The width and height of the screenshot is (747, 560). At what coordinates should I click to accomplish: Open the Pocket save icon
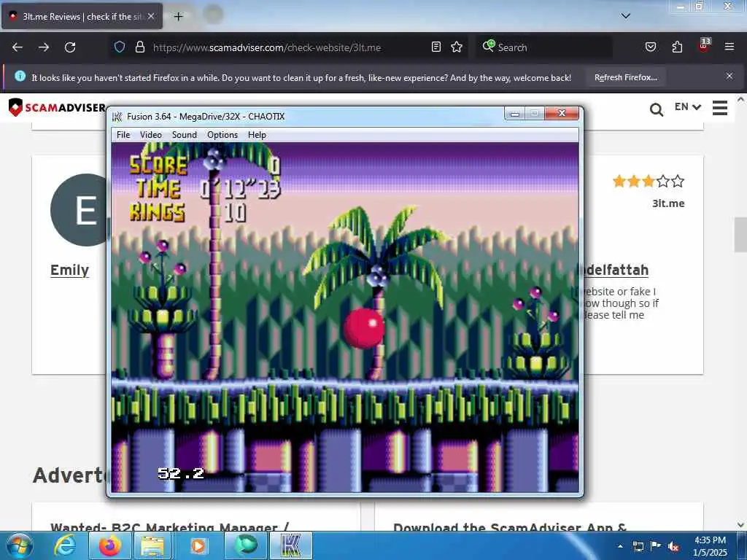[x=650, y=47]
